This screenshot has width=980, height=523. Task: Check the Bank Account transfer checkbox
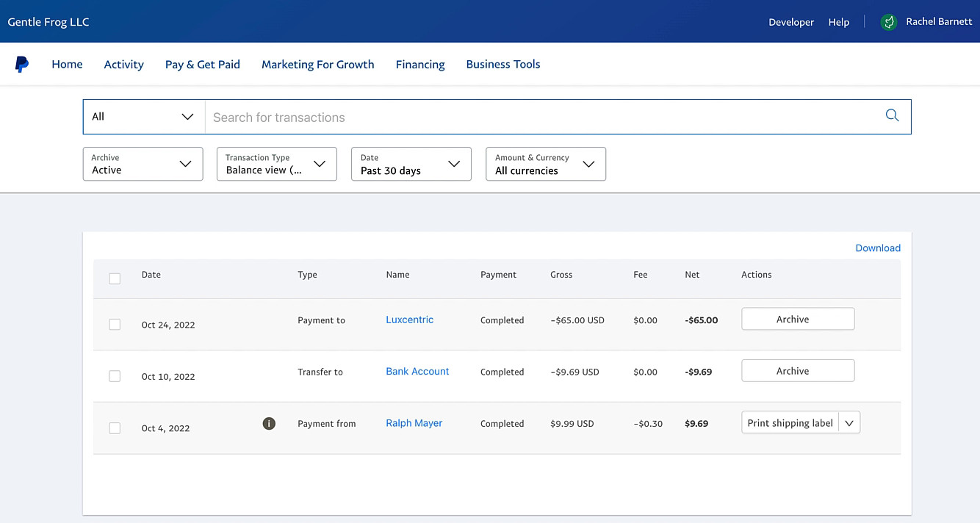point(115,376)
